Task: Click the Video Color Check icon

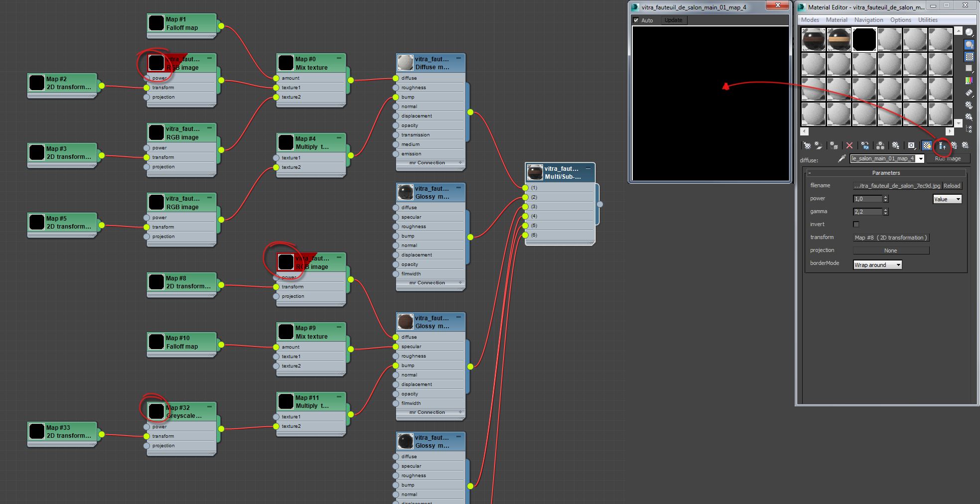Action: click(969, 80)
